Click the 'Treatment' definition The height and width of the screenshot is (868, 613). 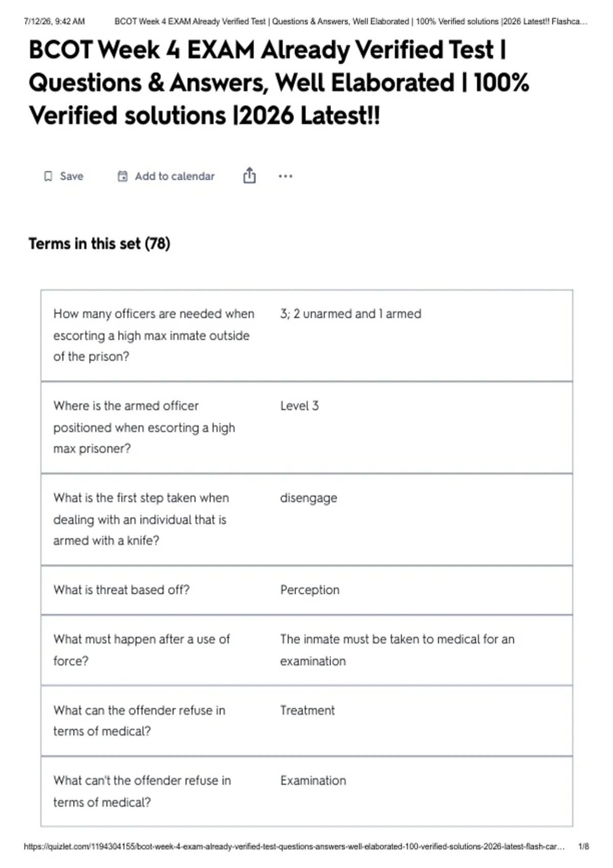click(308, 710)
